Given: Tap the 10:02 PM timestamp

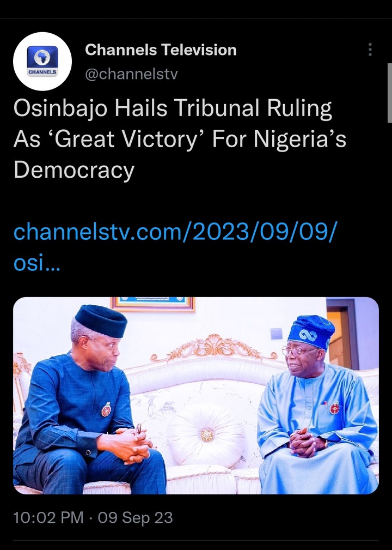Looking at the screenshot, I should pos(48,518).
